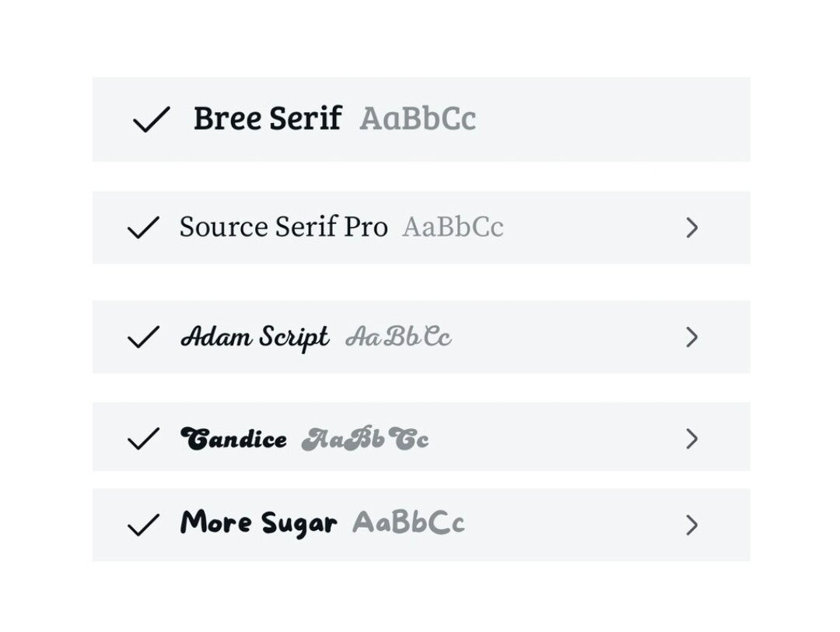The height and width of the screenshot is (632, 840).
Task: Pick the Adam Script font label
Action: point(254,338)
